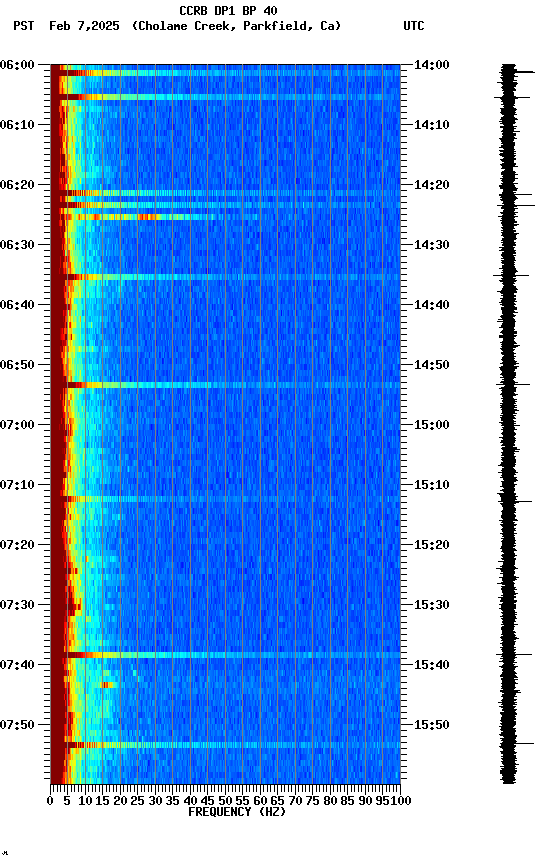Click the event band near 06:35 PST

pos(225,277)
